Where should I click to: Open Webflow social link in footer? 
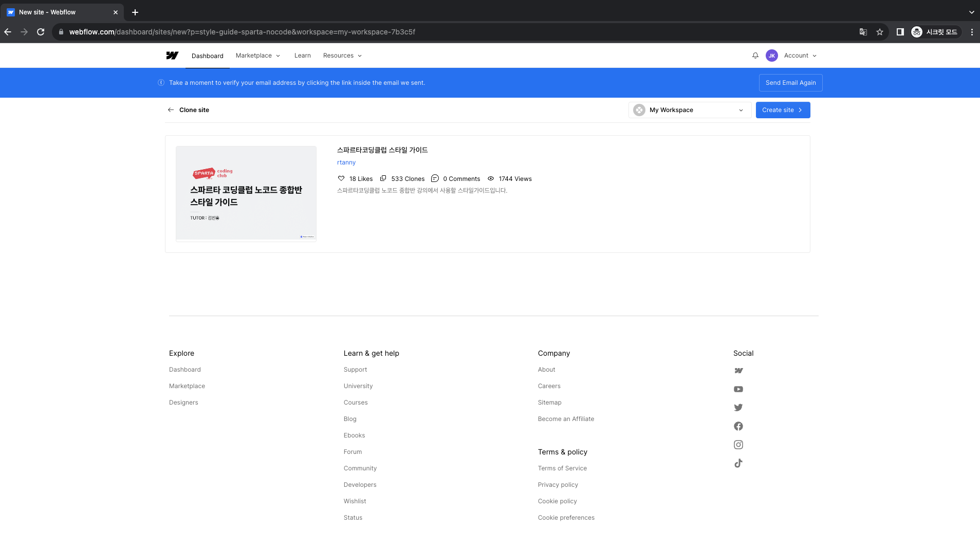point(738,371)
